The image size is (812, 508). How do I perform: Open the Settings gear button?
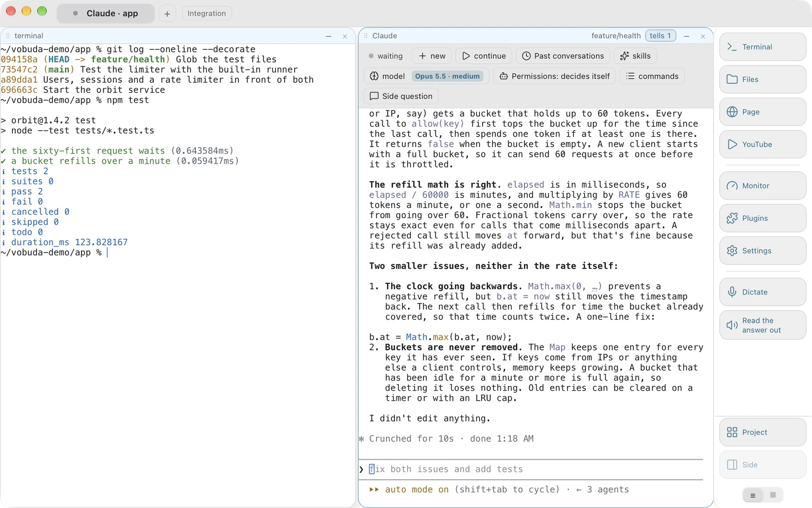762,250
